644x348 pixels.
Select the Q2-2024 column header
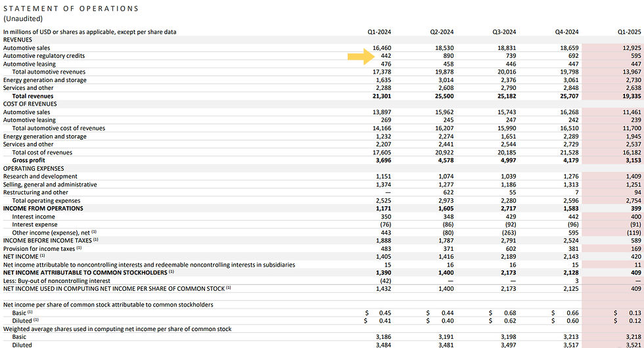[x=442, y=32]
